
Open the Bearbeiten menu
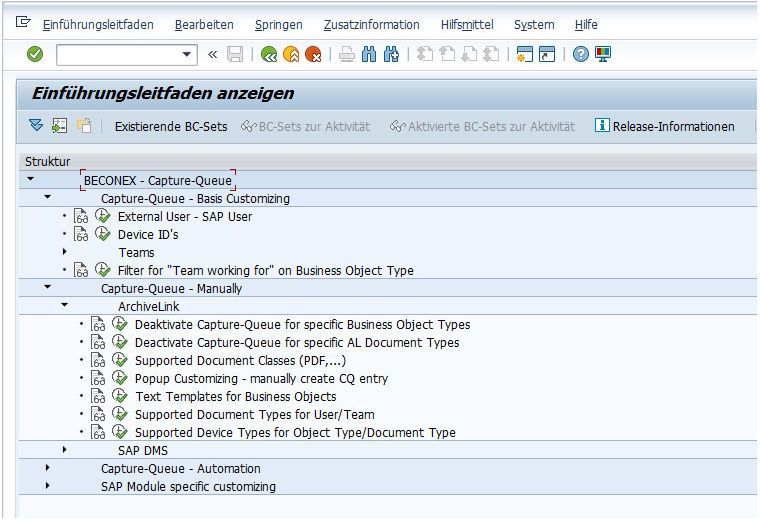[204, 25]
